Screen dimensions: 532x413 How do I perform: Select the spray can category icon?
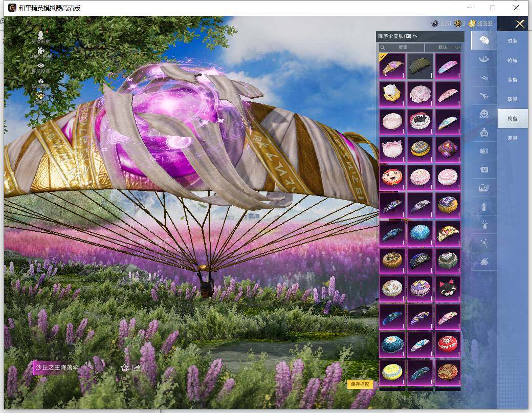coord(484,206)
